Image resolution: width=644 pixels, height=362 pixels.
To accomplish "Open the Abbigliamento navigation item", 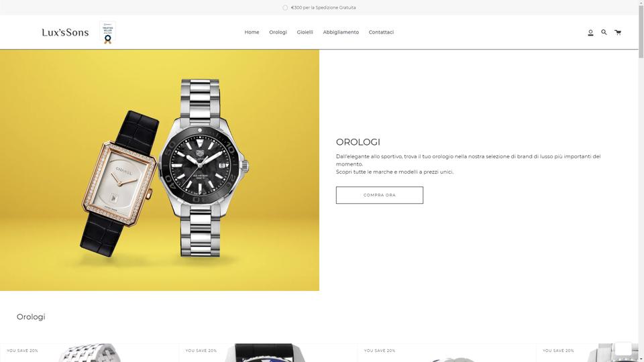I will [341, 32].
